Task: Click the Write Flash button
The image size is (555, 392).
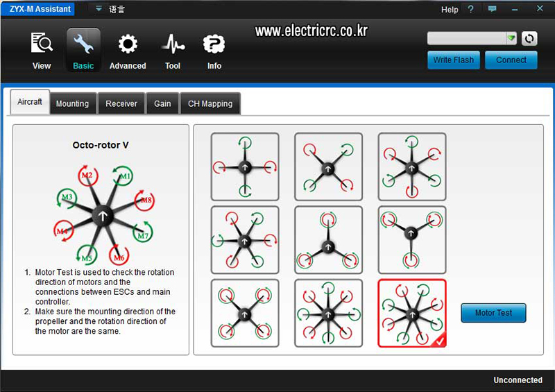Action: (454, 60)
